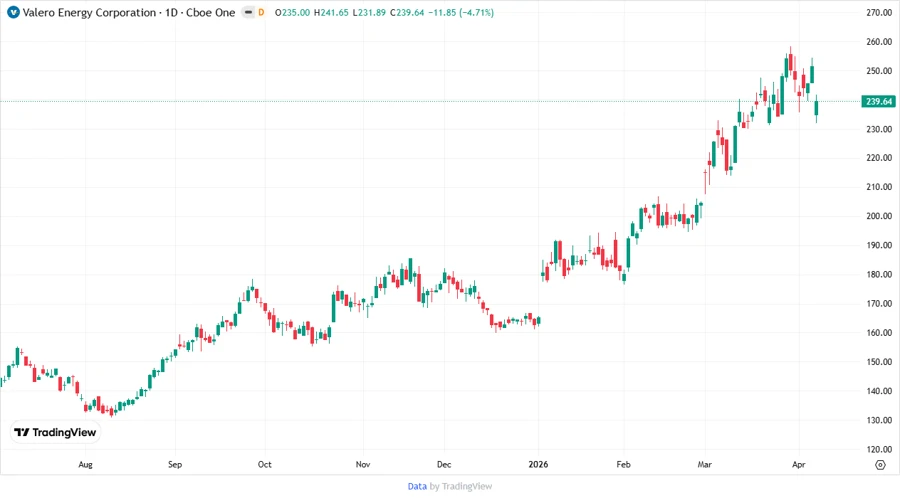Click the Feb time axis label
This screenshot has height=498, width=900.
(623, 465)
